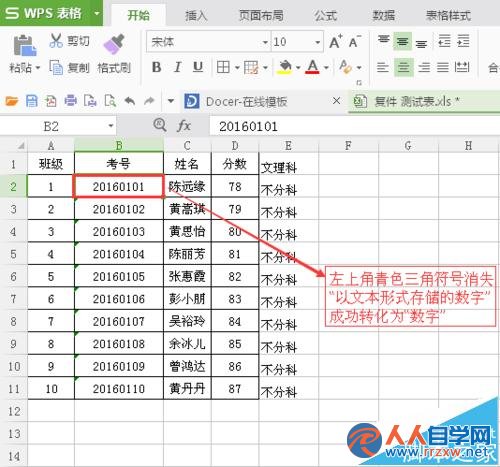The height and width of the screenshot is (467, 500).
Task: Align text left
Action: [383, 67]
